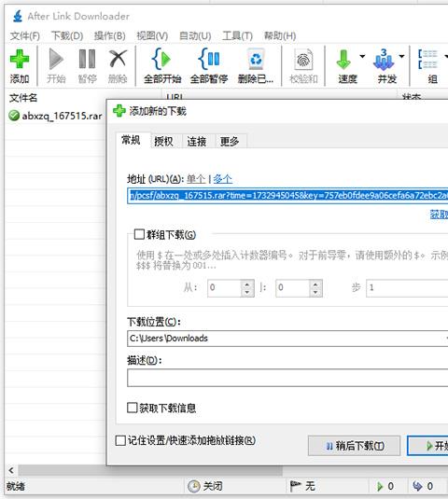Click the Start (开始) play icon

[x=56, y=59]
